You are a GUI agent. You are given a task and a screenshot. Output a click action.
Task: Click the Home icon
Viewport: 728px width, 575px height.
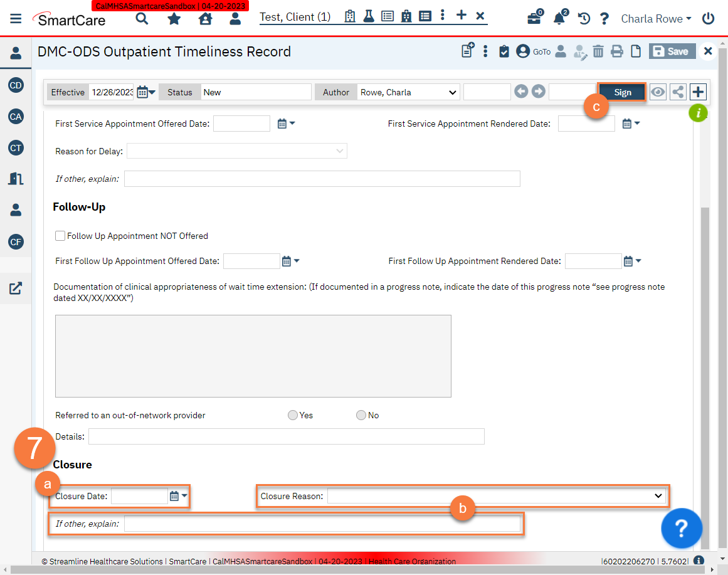pyautogui.click(x=204, y=18)
